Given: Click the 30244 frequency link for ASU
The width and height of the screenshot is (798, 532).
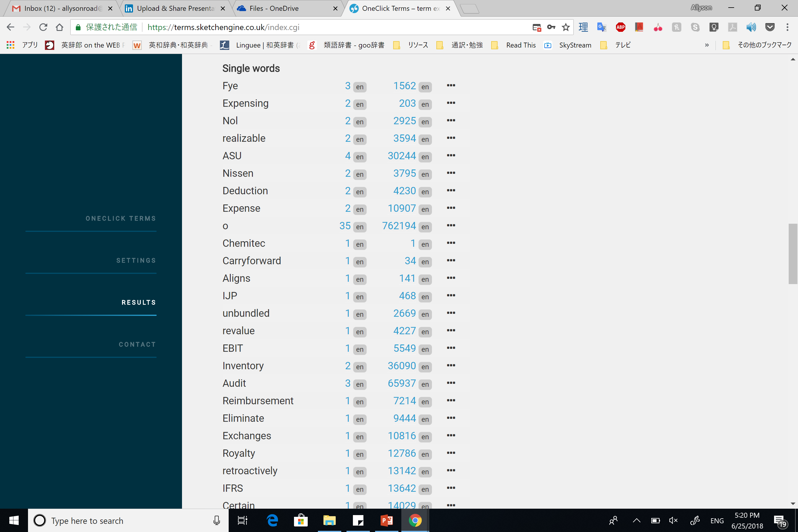Looking at the screenshot, I should tap(401, 156).
